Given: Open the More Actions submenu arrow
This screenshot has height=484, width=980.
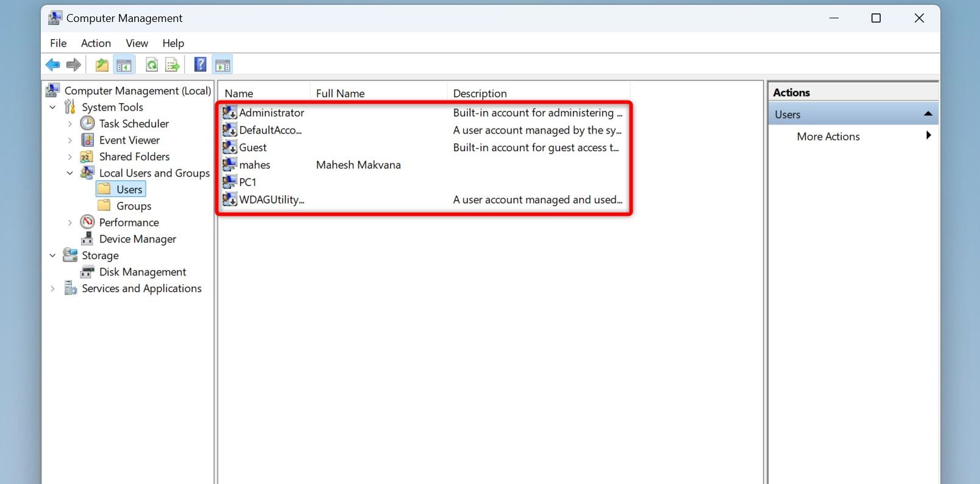Looking at the screenshot, I should coord(928,135).
